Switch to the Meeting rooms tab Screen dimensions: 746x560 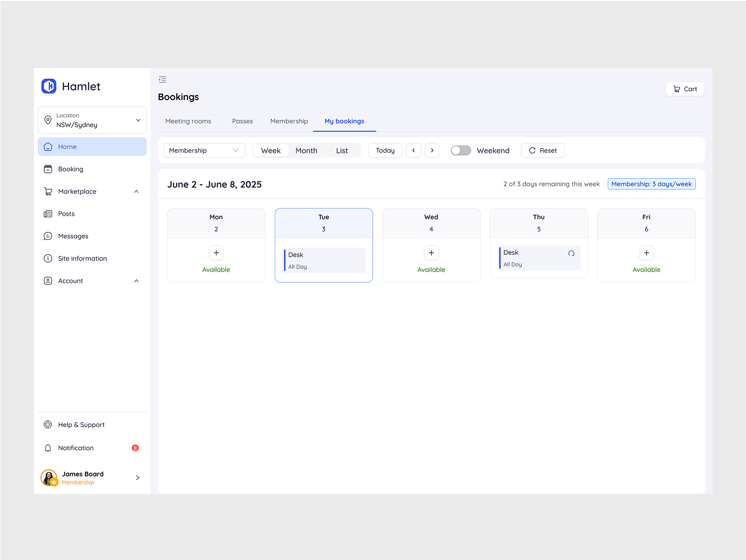[x=188, y=121]
